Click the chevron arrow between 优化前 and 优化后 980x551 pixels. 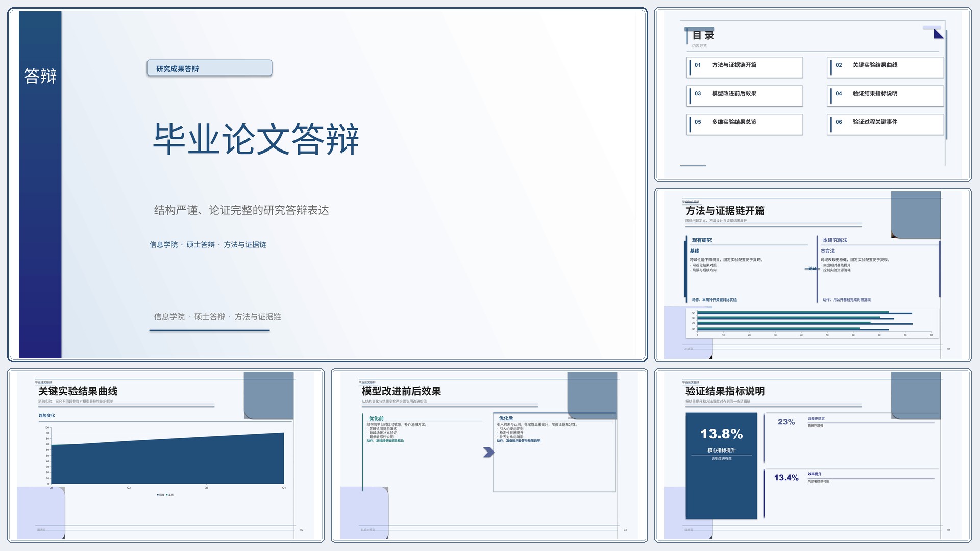click(488, 452)
